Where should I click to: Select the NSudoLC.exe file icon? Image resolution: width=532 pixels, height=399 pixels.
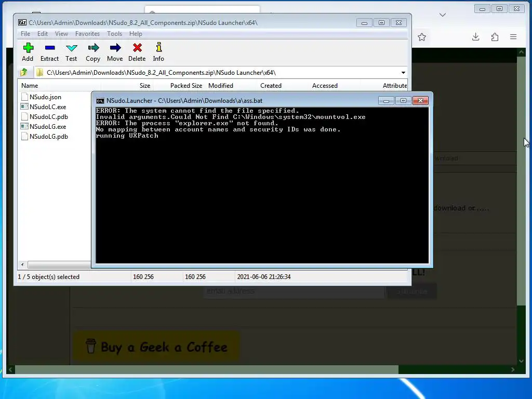click(x=24, y=107)
